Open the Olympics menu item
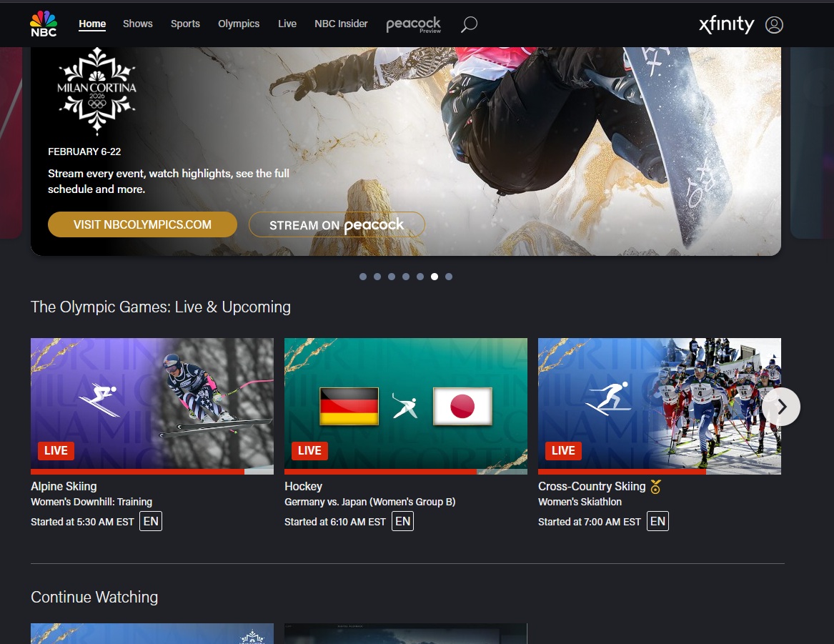Viewport: 834px width, 644px height. [239, 24]
